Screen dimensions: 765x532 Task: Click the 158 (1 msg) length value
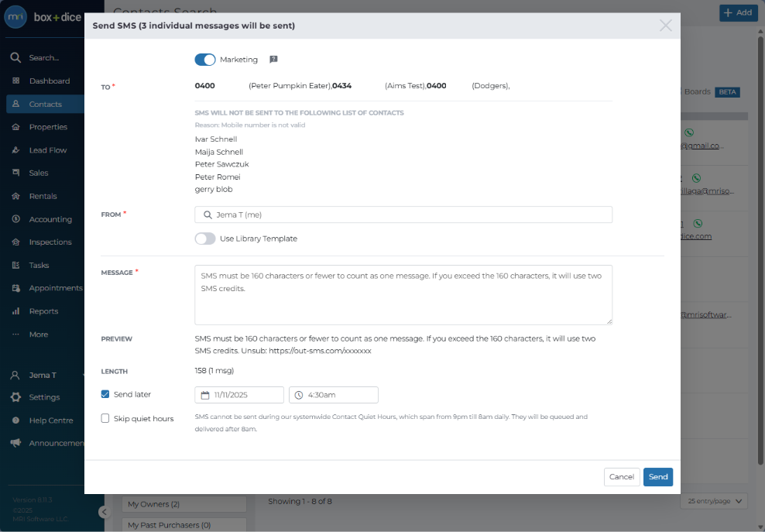click(x=214, y=370)
